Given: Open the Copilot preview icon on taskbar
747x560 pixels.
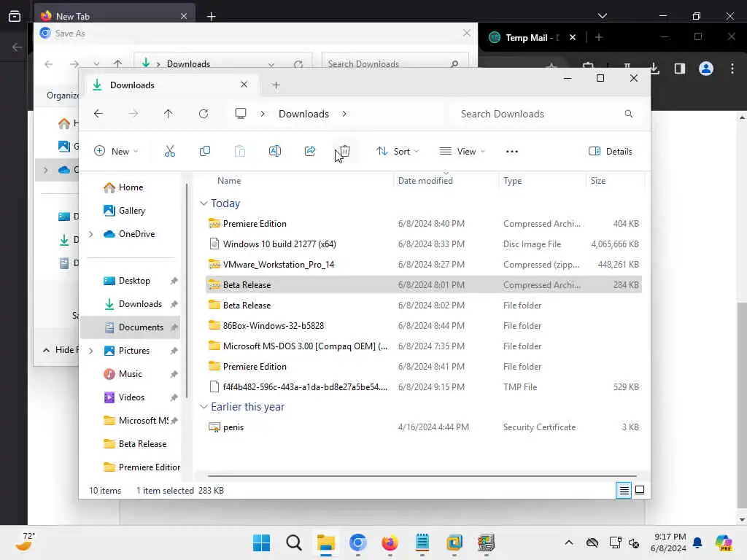Looking at the screenshot, I should [x=724, y=542].
